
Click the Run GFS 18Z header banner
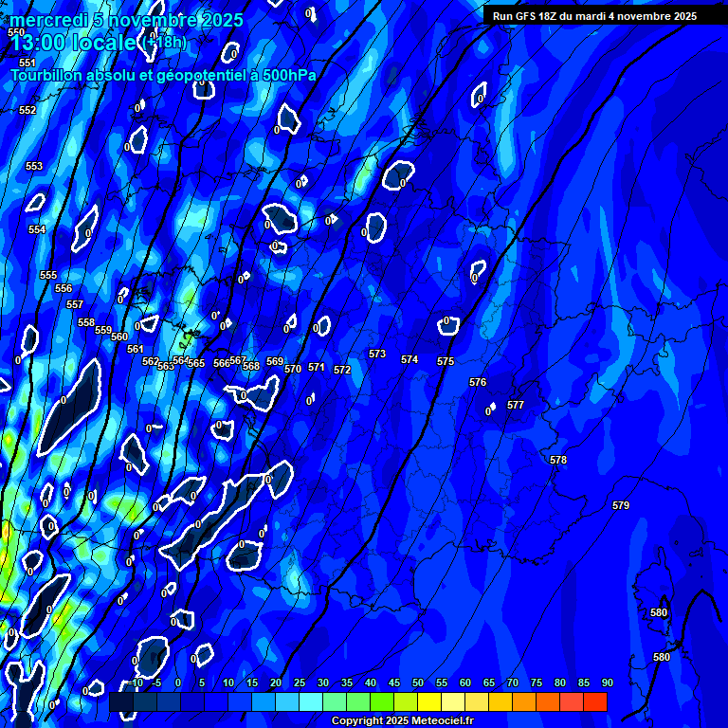pyautogui.click(x=594, y=16)
